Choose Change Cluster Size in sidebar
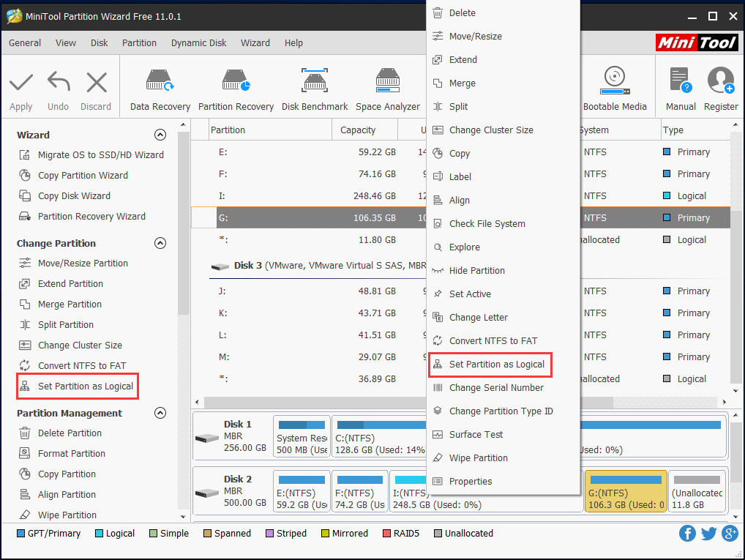Image resolution: width=745 pixels, height=560 pixels. click(x=70, y=345)
